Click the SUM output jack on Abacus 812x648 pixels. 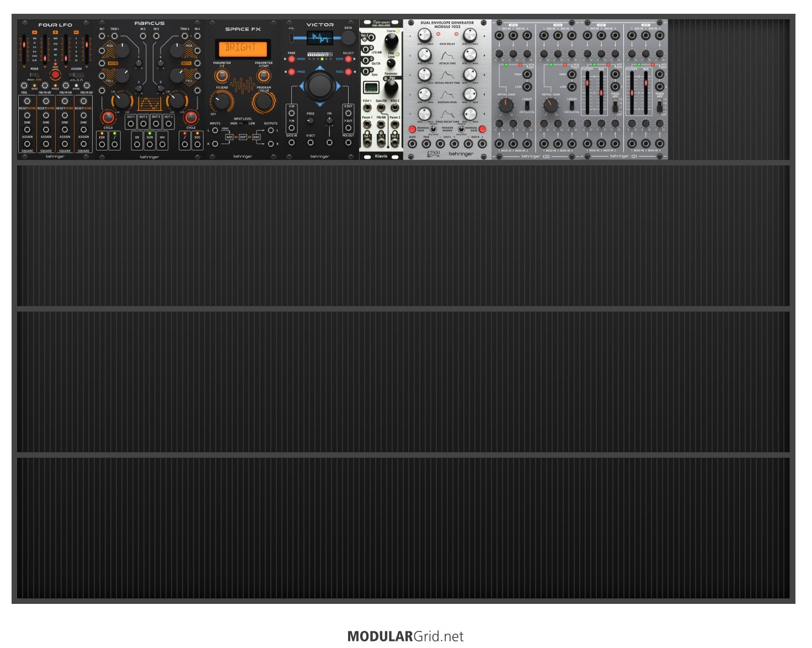tap(149, 144)
